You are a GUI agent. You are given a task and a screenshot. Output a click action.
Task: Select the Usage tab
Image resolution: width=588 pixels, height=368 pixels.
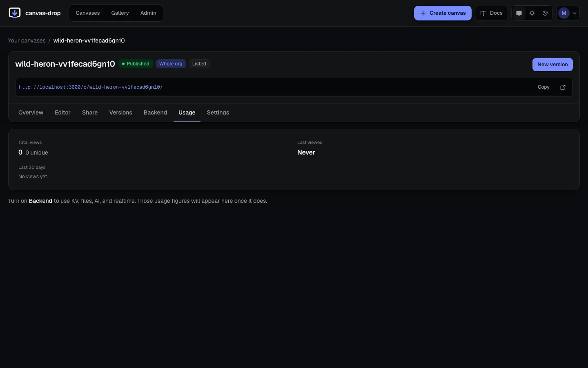pos(187,112)
